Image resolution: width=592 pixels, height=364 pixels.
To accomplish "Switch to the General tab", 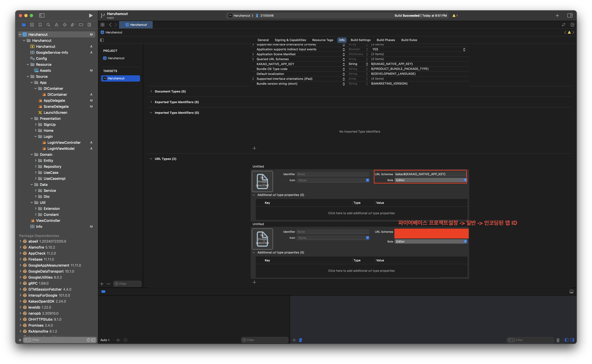I will tap(263, 40).
